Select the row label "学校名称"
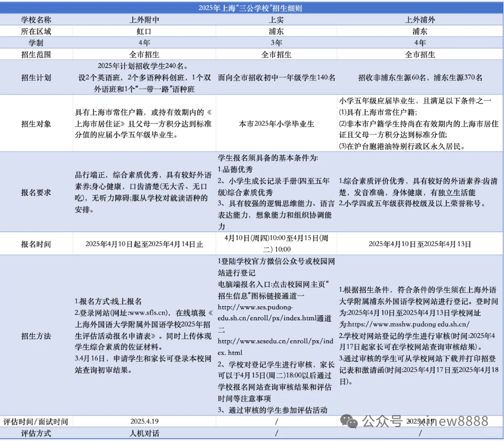This screenshot has width=504, height=441. pos(36,20)
